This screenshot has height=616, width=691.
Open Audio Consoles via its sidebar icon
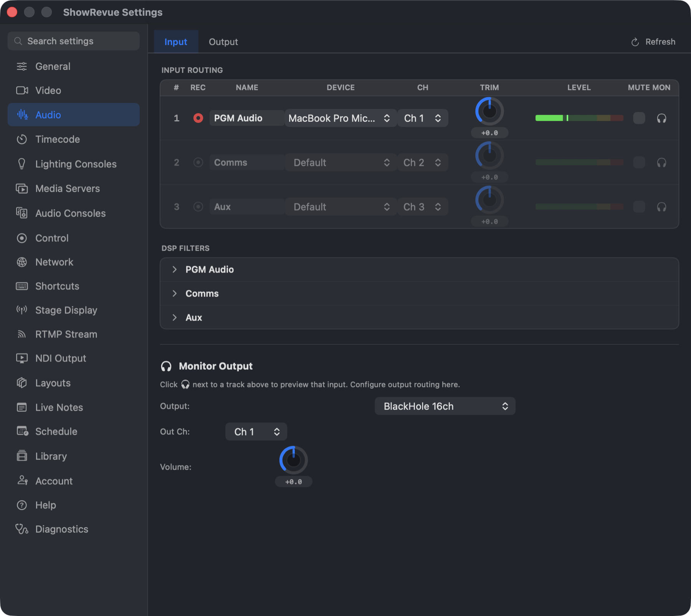point(22,213)
